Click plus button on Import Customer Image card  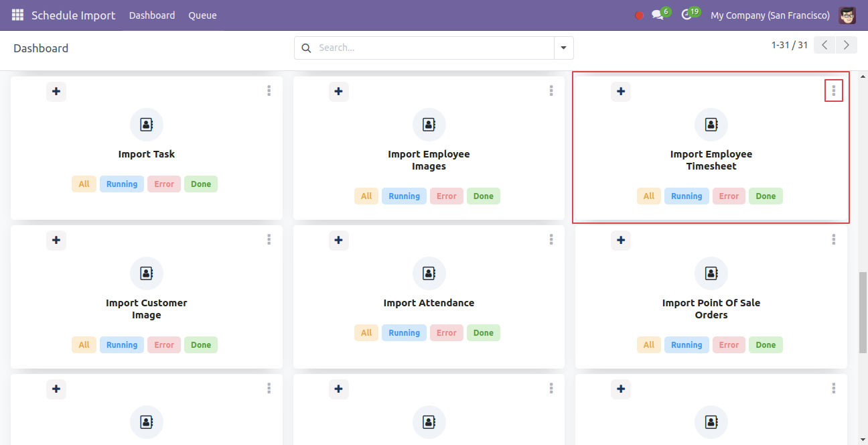pyautogui.click(x=56, y=240)
